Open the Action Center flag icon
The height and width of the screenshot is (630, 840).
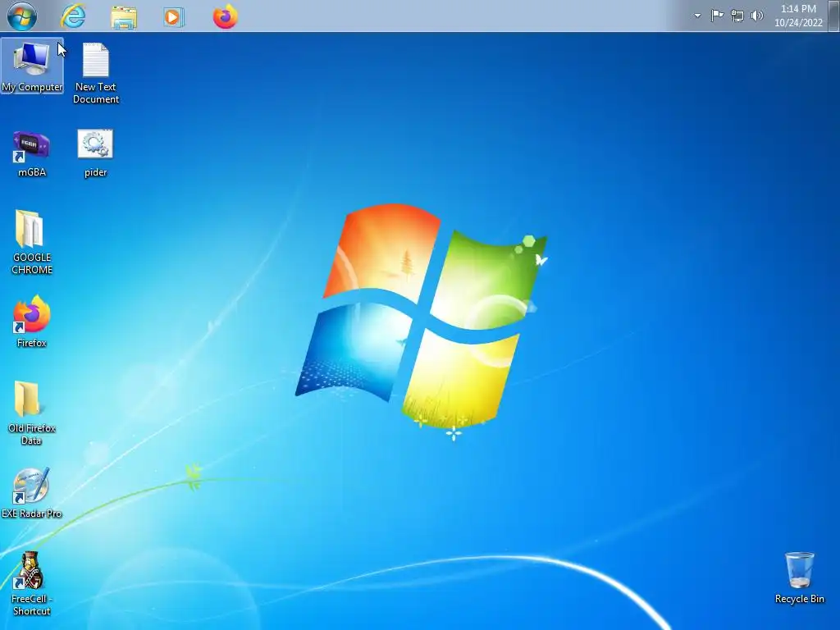(x=717, y=16)
